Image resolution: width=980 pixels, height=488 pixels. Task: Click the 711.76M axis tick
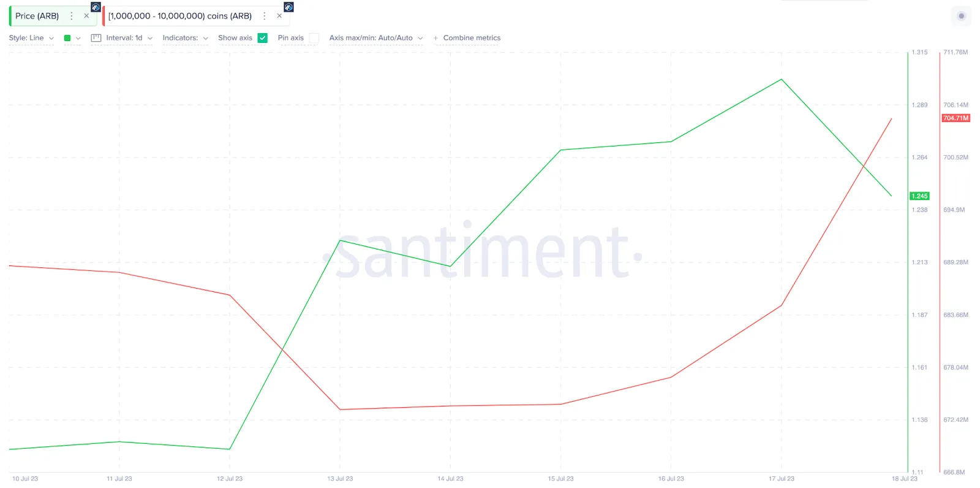click(956, 52)
